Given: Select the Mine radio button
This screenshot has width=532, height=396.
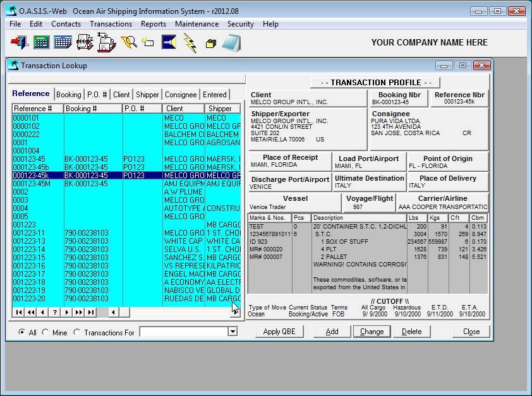Looking at the screenshot, I should [45, 332].
